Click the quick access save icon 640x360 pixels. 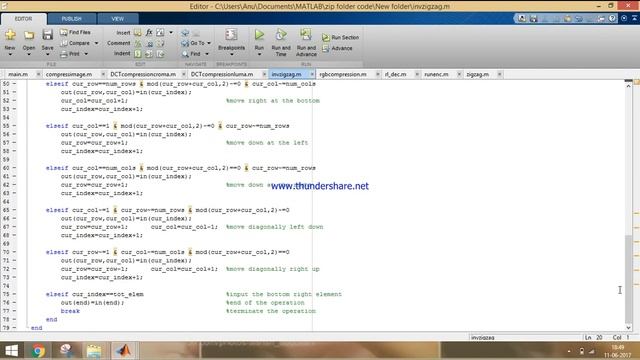[x=533, y=18]
